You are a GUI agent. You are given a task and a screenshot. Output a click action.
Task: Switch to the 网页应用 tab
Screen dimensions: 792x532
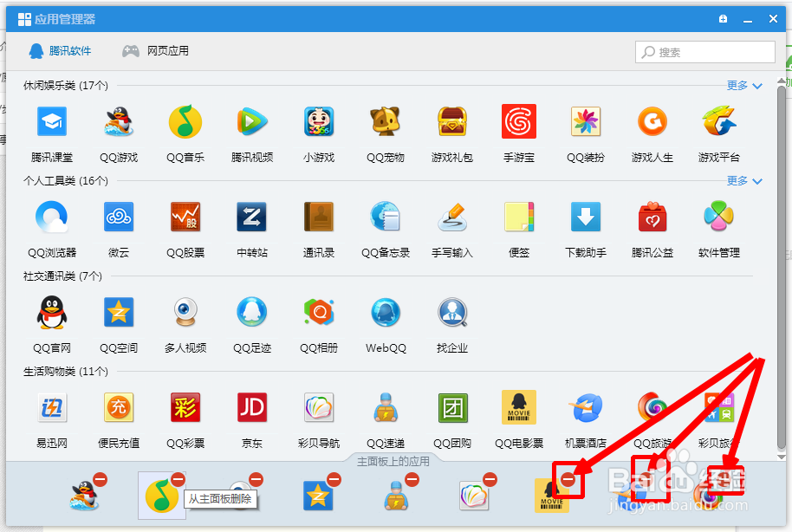(x=156, y=51)
